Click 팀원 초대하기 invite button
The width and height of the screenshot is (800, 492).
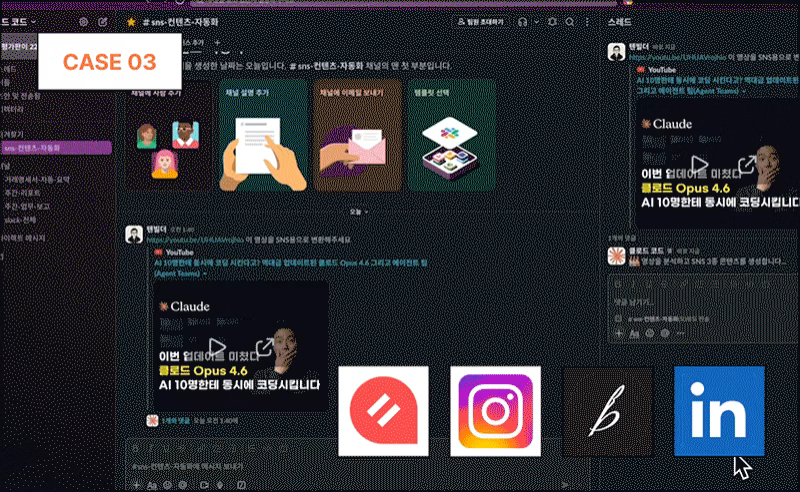point(481,22)
